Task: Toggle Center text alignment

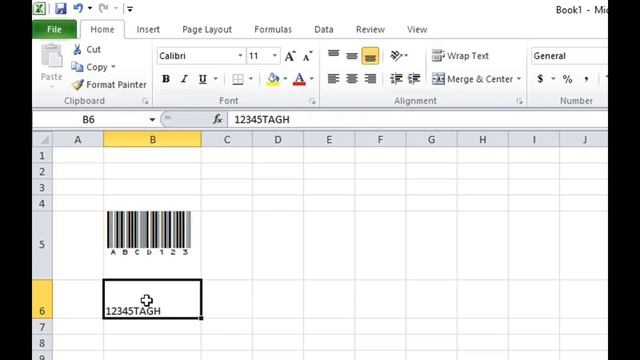Action: click(352, 78)
